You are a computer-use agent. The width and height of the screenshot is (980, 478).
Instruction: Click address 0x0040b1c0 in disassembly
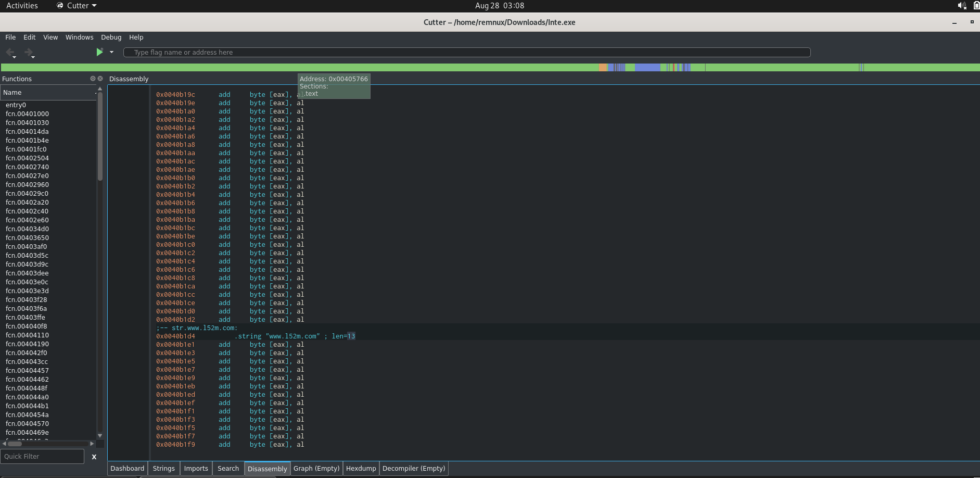175,245
